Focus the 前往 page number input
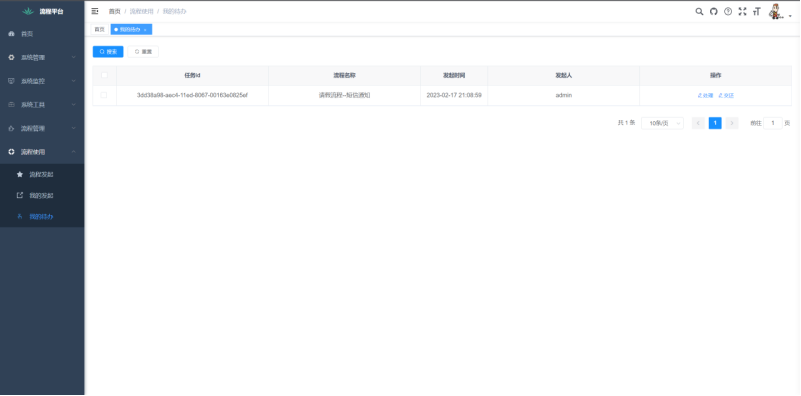 (x=772, y=123)
